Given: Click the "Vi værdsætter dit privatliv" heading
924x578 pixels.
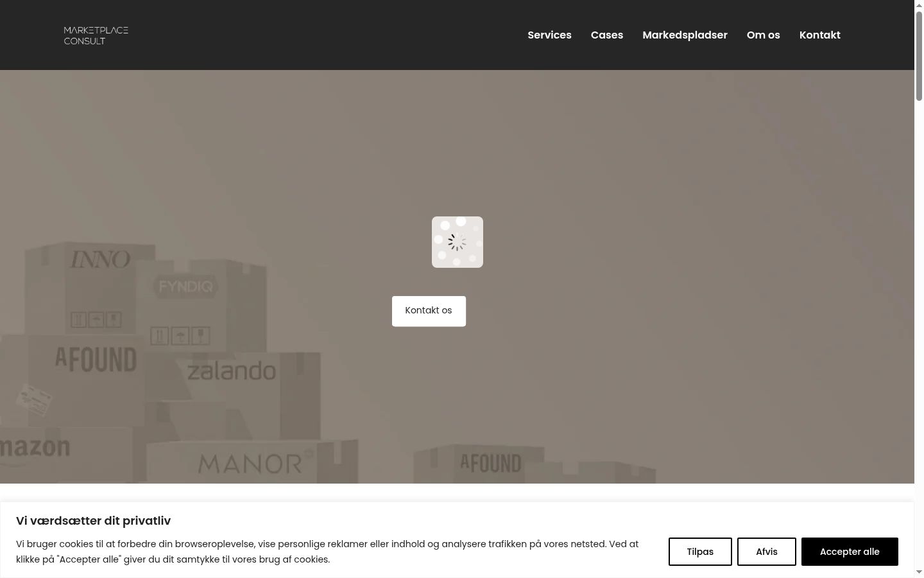Looking at the screenshot, I should tap(93, 521).
